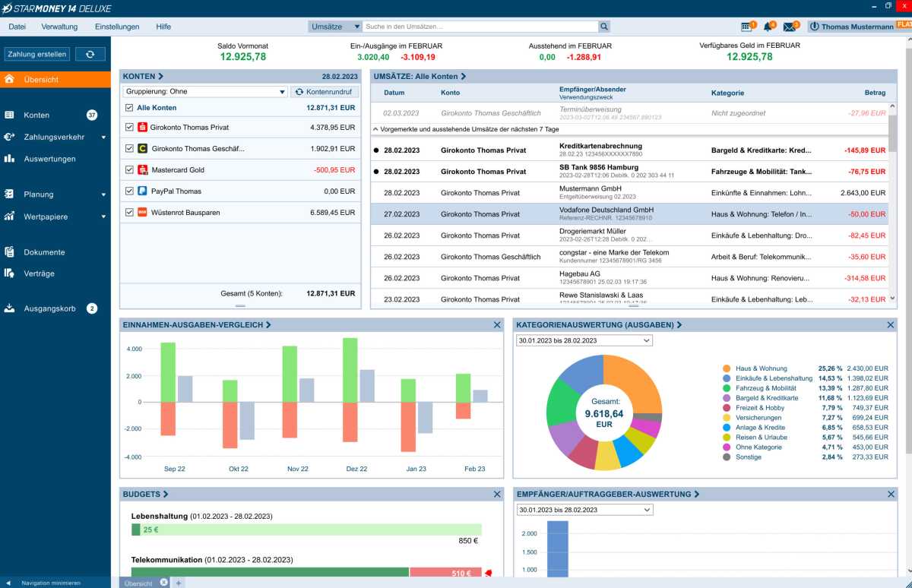Screen dimensions: 912x588
Task: Open the Kategorienauswertung date range dropdown
Action: (x=584, y=341)
